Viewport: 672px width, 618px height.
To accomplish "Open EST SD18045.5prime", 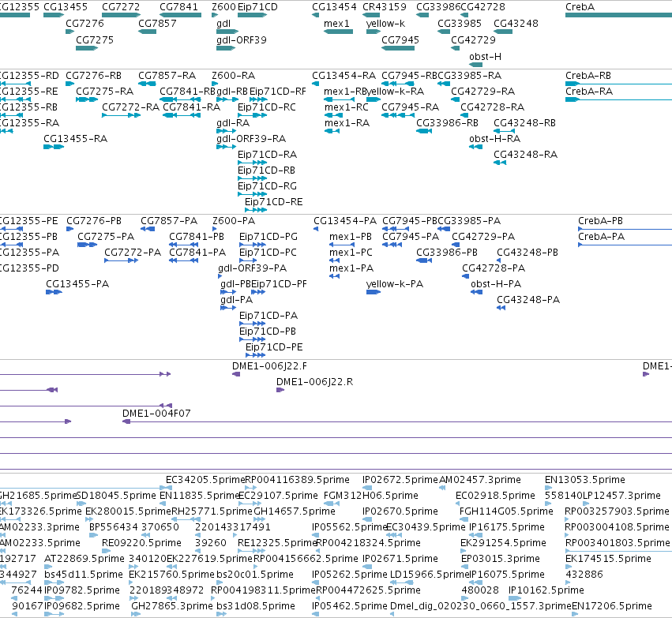I will point(116,496).
